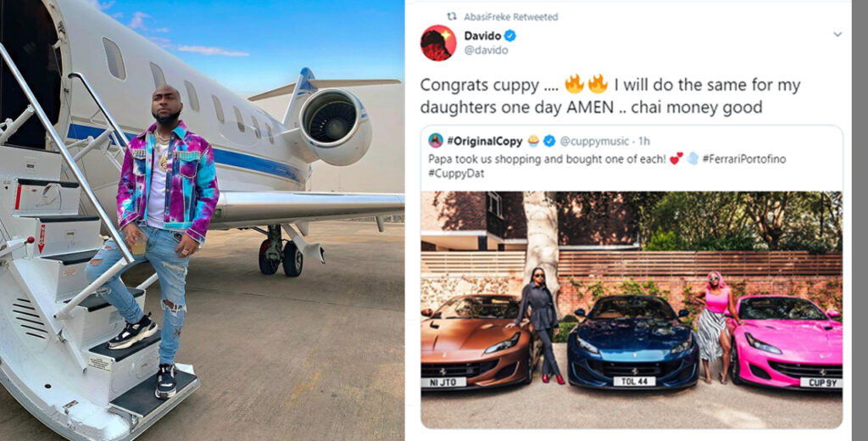Click the hearts emoji in the quoted tweet
Image resolution: width=868 pixels, height=441 pixels.
click(x=676, y=159)
